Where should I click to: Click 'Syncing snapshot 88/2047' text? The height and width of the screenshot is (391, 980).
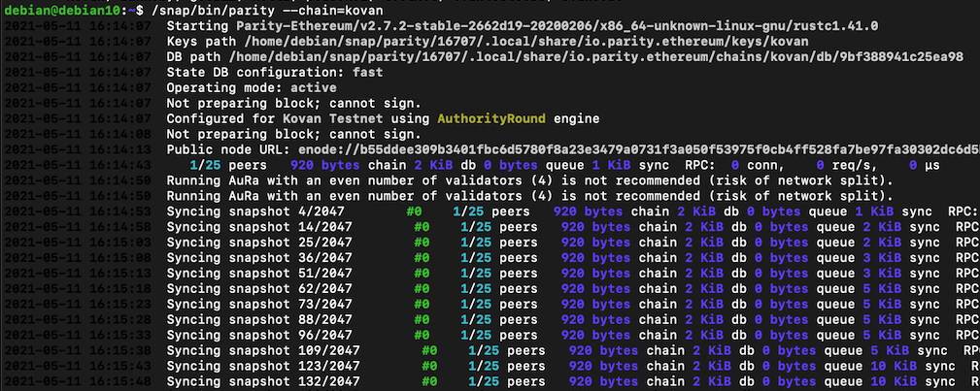pos(258,319)
